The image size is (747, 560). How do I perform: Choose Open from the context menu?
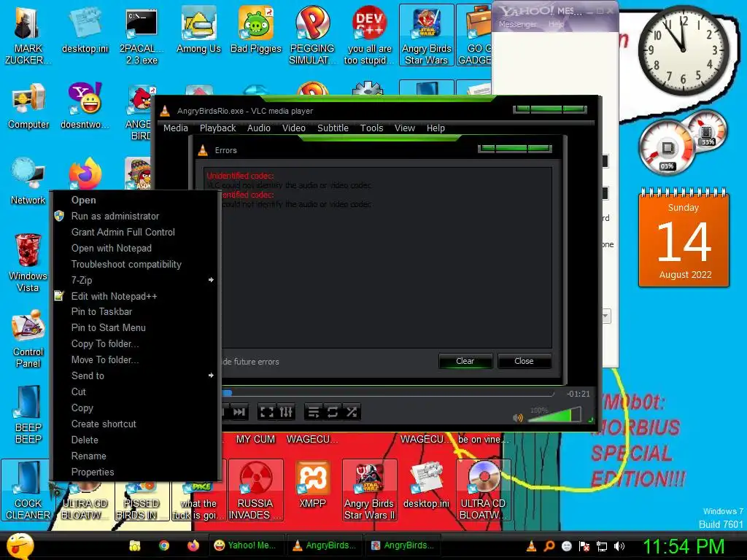135,200
